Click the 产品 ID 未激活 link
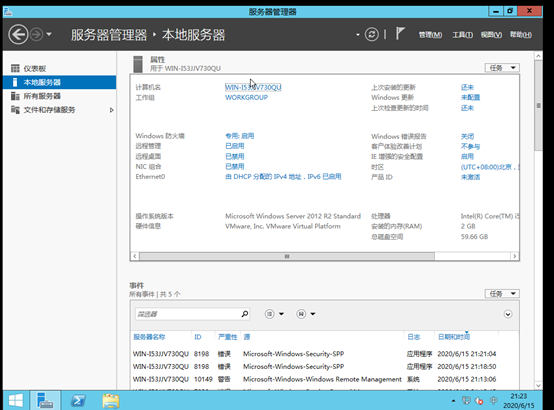Screen dimensions: 554x410 pos(470,177)
